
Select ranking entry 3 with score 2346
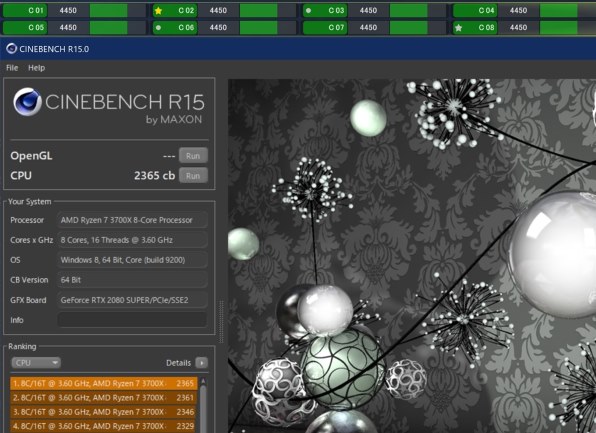pos(104,412)
